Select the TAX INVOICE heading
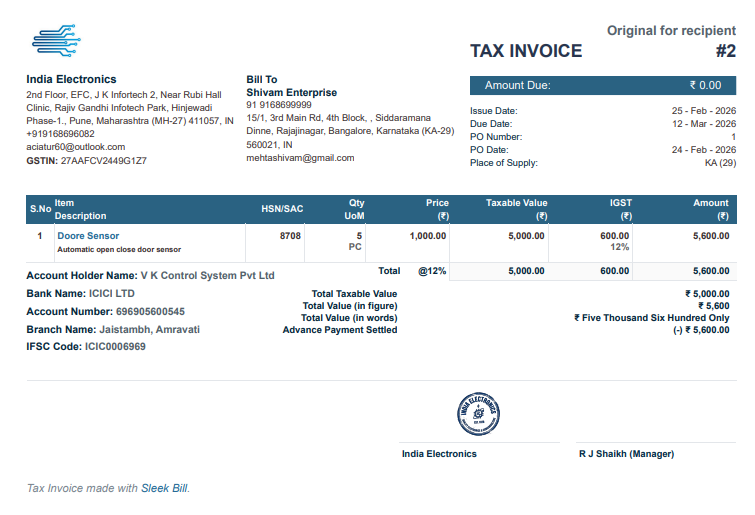 pos(526,51)
